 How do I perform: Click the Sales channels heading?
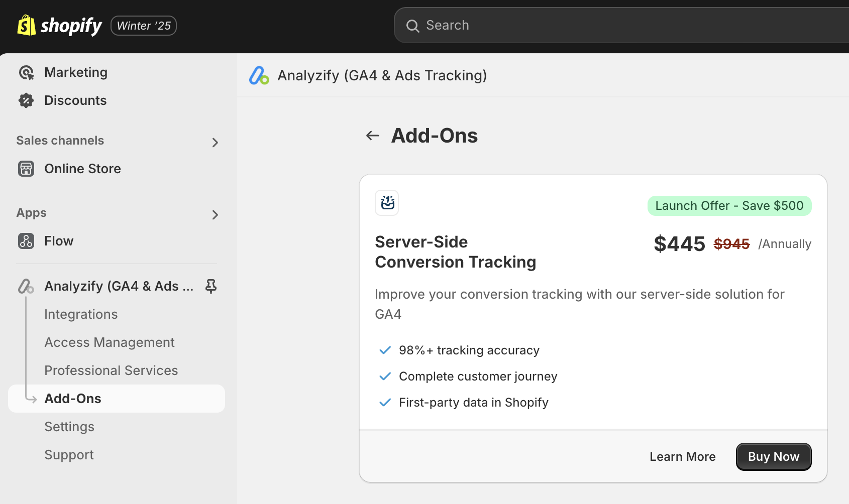[60, 141]
